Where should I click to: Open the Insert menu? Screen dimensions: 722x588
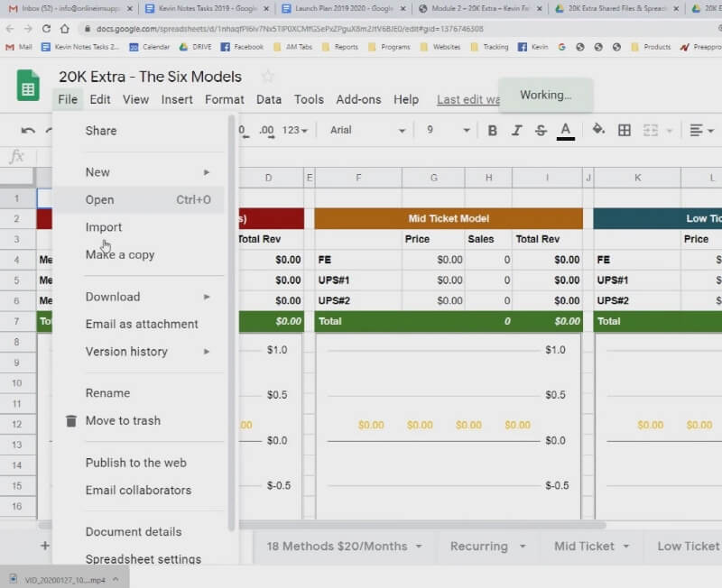click(177, 99)
